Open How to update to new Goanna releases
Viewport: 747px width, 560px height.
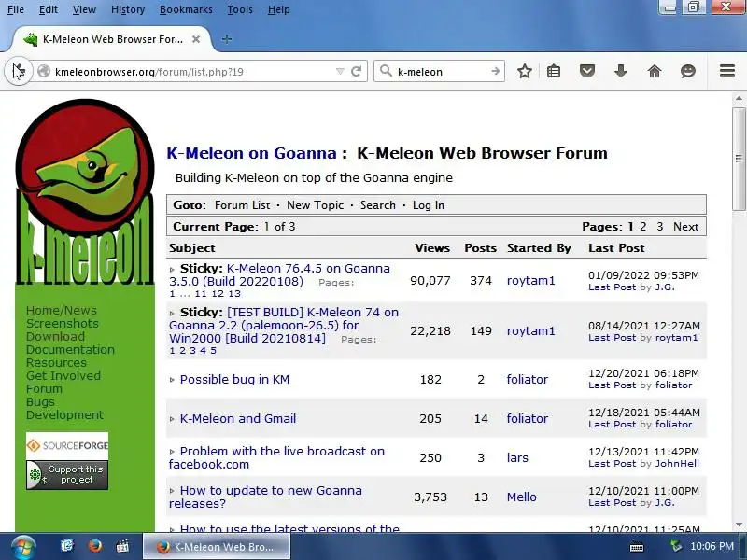265,497
